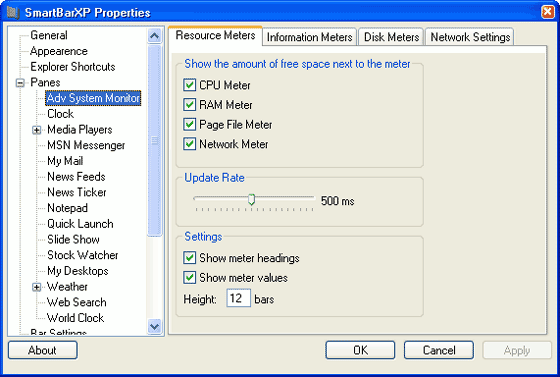Switch to the Resource Meters tab
The height and width of the screenshot is (377, 560).
(215, 36)
